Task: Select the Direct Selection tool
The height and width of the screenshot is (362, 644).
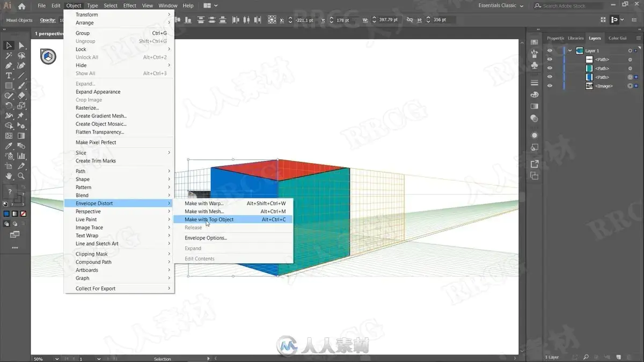Action: click(x=21, y=46)
